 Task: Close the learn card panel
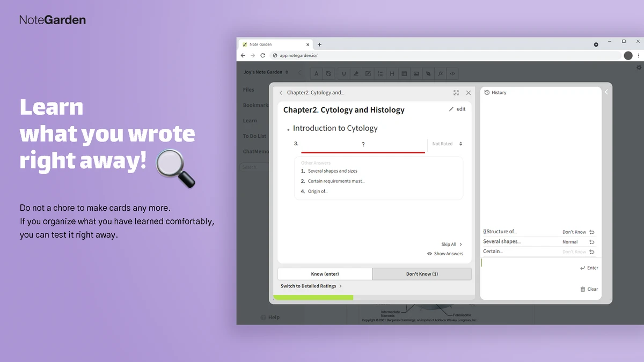click(469, 93)
